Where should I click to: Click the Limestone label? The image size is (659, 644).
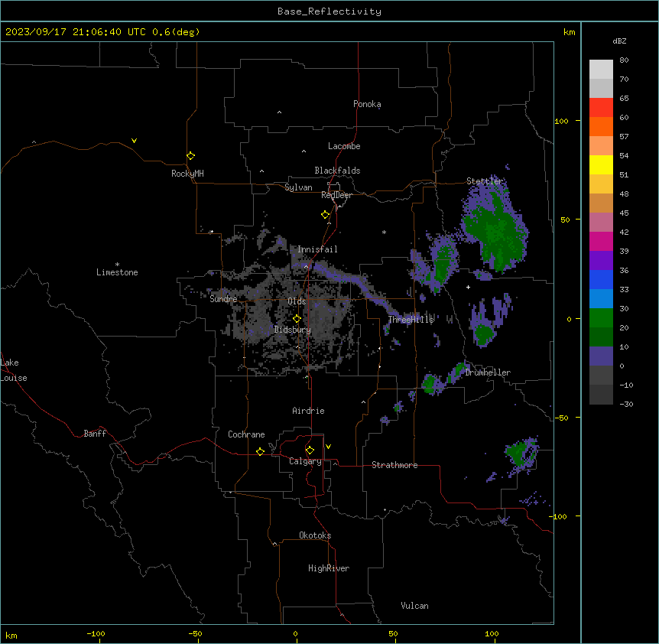(117, 272)
